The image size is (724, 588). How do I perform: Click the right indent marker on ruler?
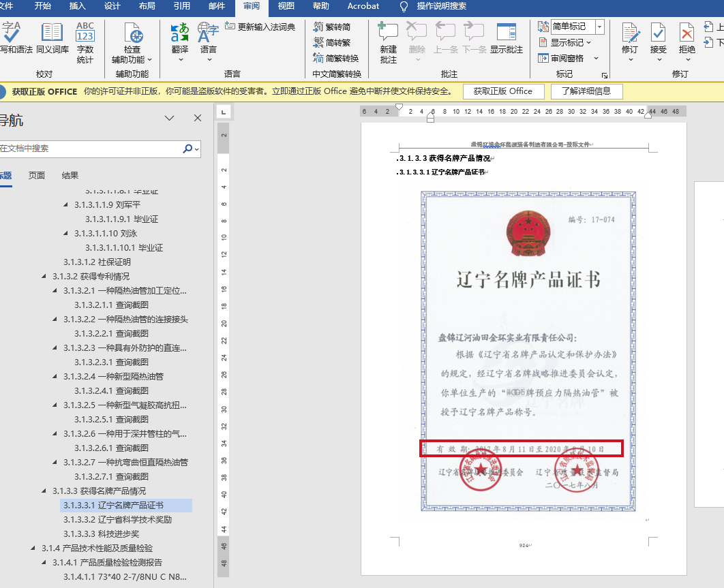[x=648, y=115]
